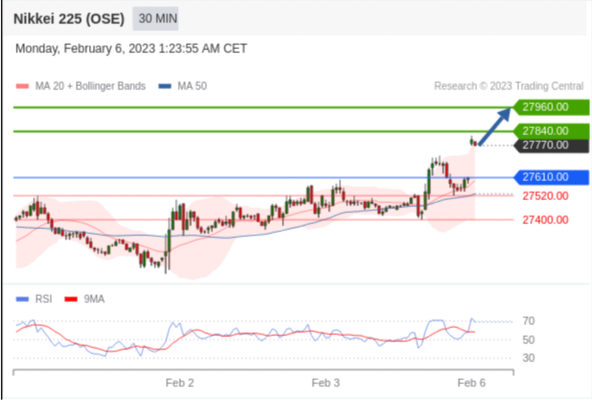This screenshot has height=403, width=592.
Task: Click the Nikkei 225 (OSE) title
Action: point(69,19)
